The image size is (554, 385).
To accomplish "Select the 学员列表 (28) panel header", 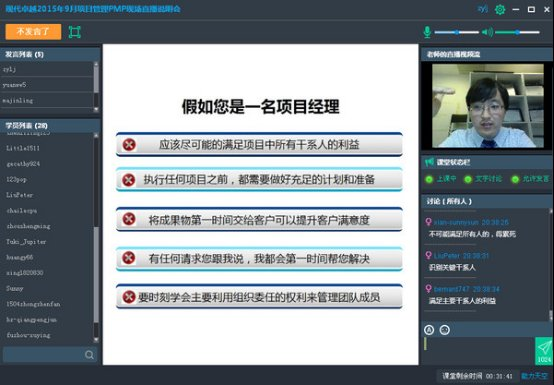I will point(50,125).
